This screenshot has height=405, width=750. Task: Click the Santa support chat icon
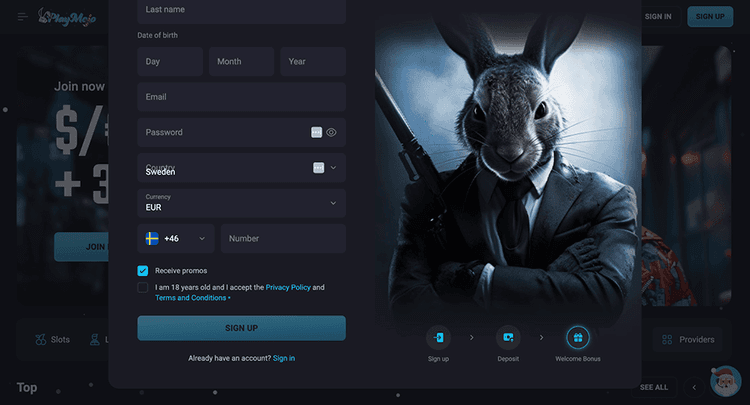click(726, 381)
